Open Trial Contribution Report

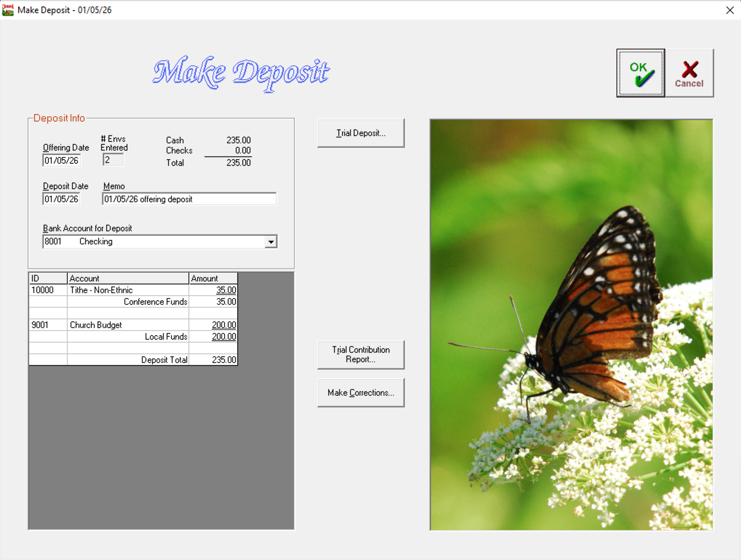tap(360, 355)
